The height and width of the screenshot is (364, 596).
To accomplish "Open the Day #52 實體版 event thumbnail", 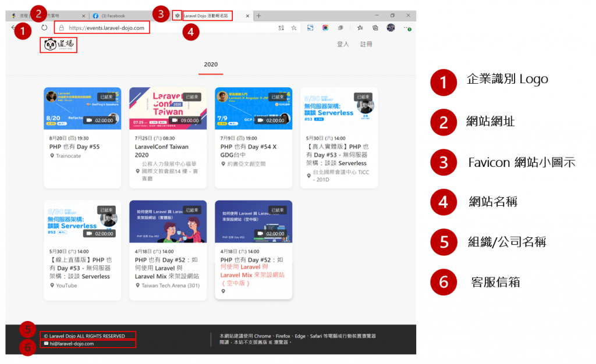I will click(x=168, y=222).
